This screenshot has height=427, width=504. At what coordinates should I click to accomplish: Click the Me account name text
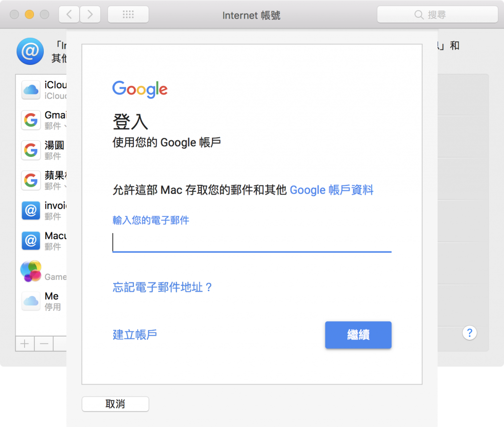pyautogui.click(x=51, y=296)
